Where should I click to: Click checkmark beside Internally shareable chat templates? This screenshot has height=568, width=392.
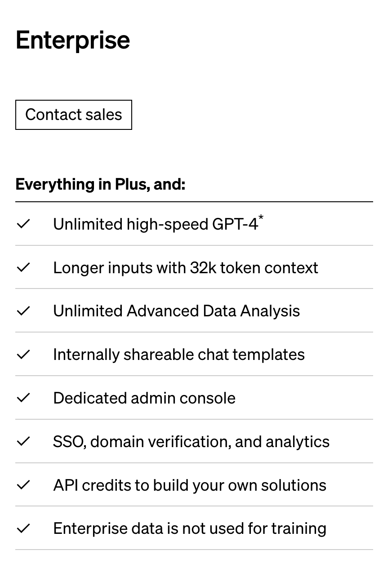[23, 355]
